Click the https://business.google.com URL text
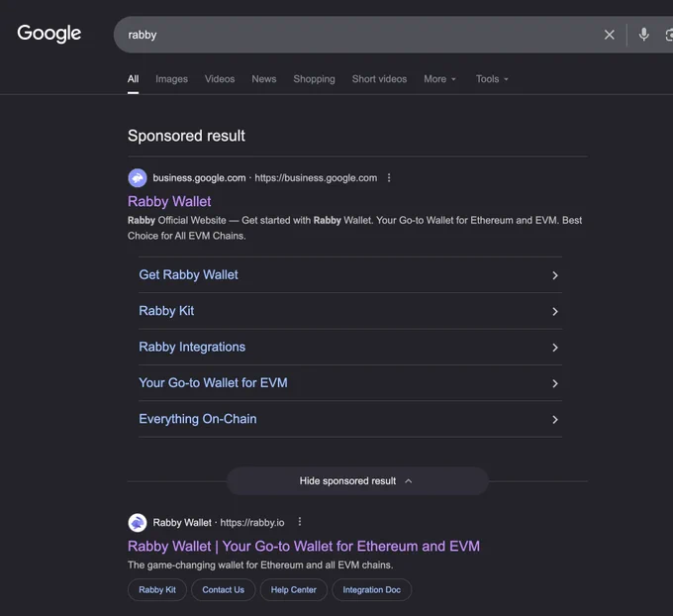The height and width of the screenshot is (616, 673). [316, 178]
